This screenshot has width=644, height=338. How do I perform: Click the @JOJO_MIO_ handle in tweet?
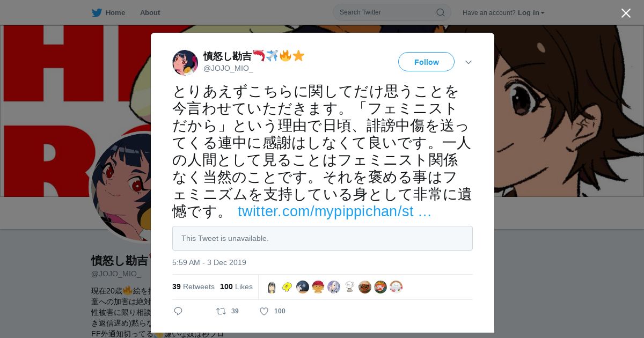click(228, 68)
